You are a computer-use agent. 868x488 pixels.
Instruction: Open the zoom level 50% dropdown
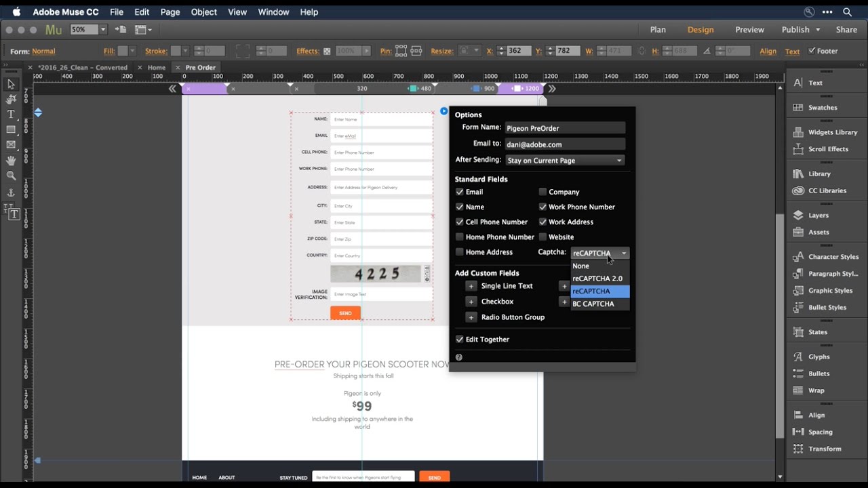pos(103,30)
